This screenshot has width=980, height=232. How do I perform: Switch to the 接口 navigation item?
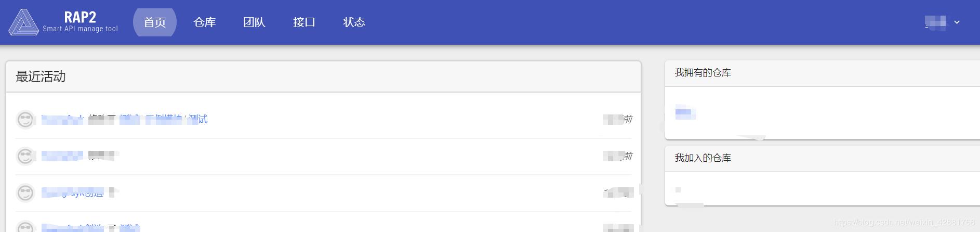[304, 22]
